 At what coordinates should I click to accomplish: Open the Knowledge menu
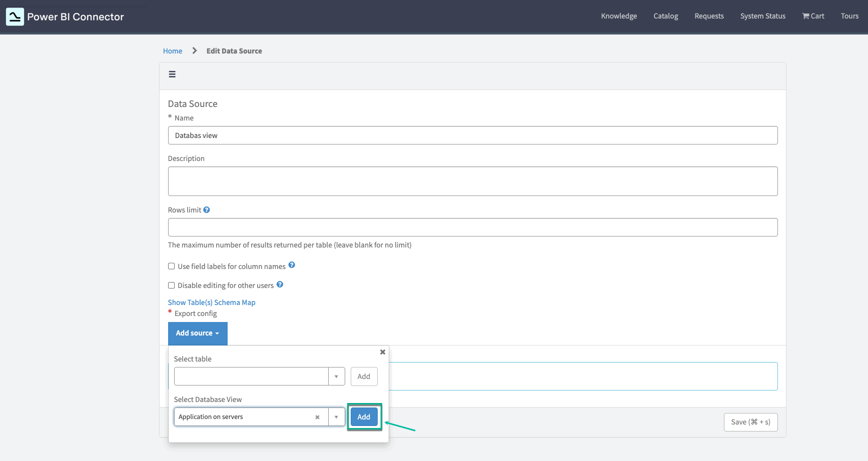619,15
